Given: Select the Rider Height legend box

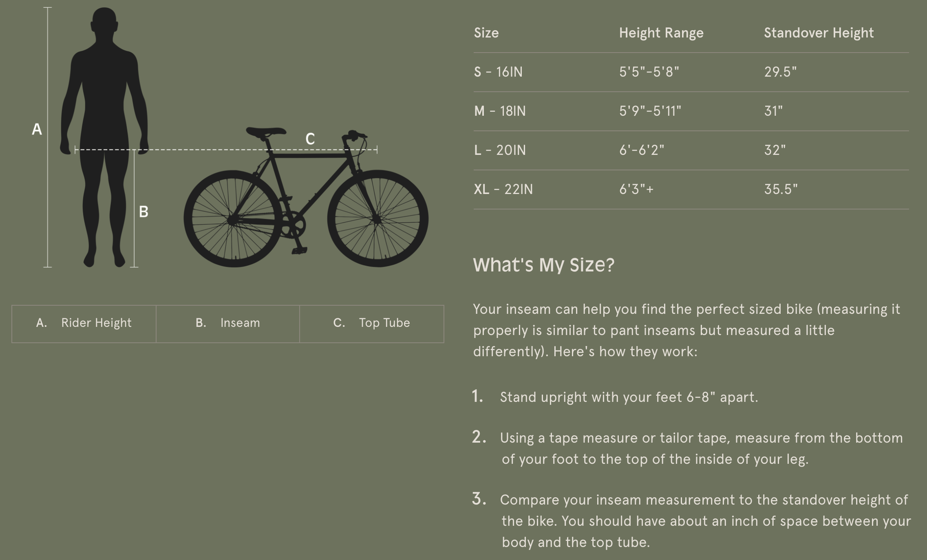Looking at the screenshot, I should 84,323.
